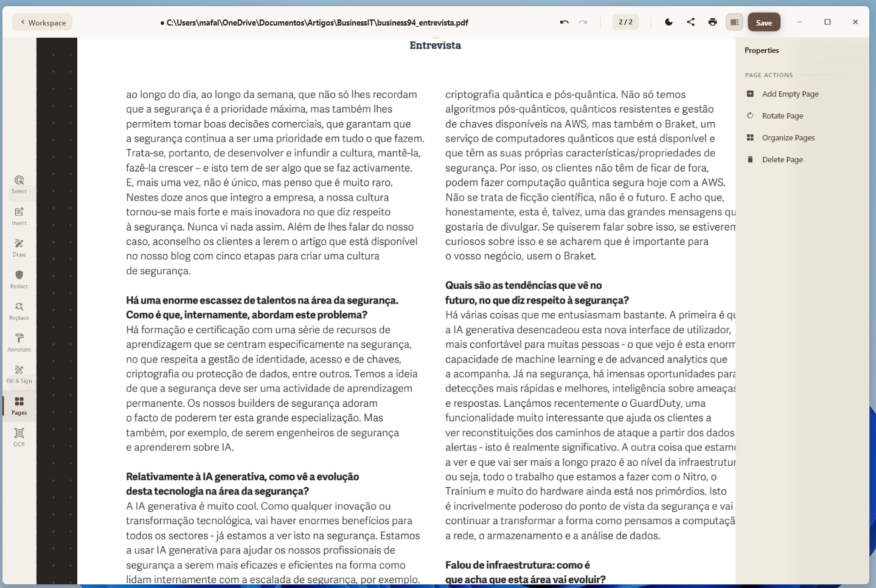Run the OCR tool
876x588 pixels.
coord(19,437)
